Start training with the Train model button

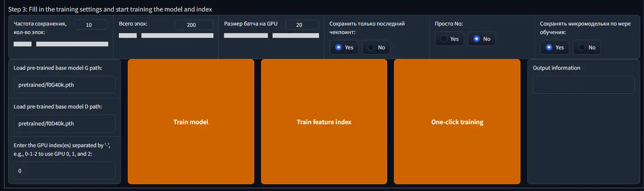(x=191, y=122)
